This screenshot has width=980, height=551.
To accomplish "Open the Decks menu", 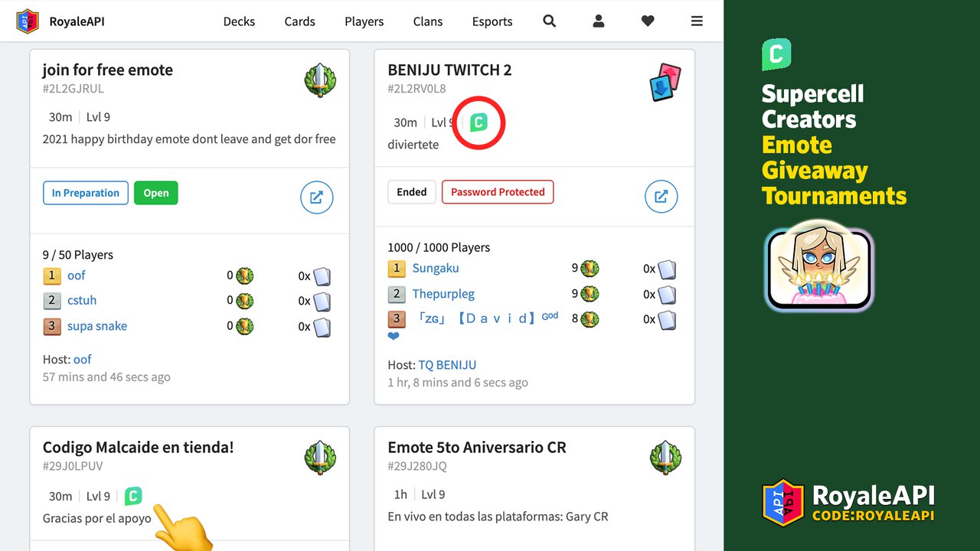I will [239, 21].
